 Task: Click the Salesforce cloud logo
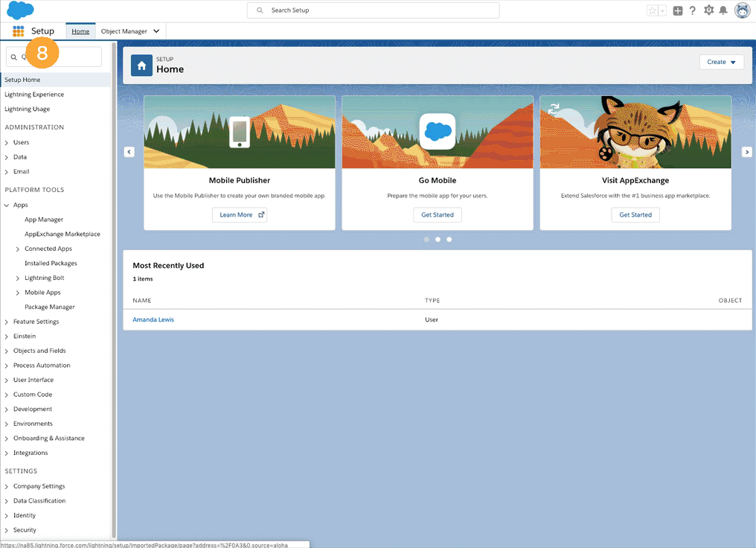(21, 10)
